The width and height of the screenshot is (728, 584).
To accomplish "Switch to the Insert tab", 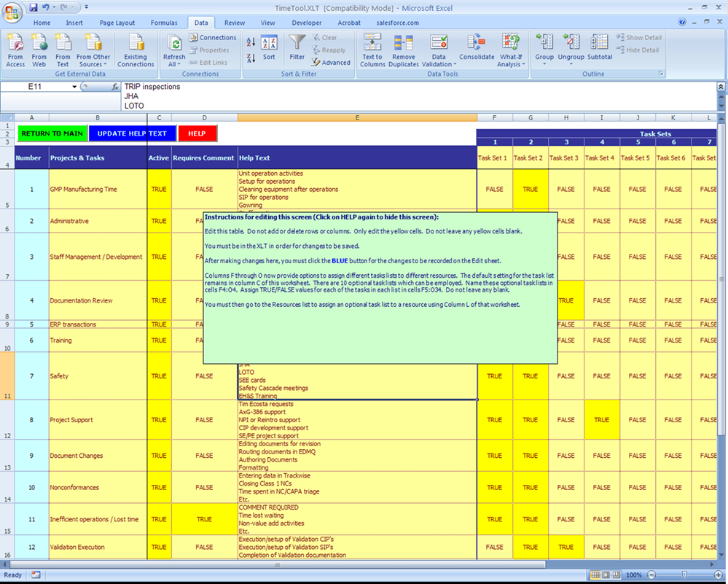I will click(74, 23).
